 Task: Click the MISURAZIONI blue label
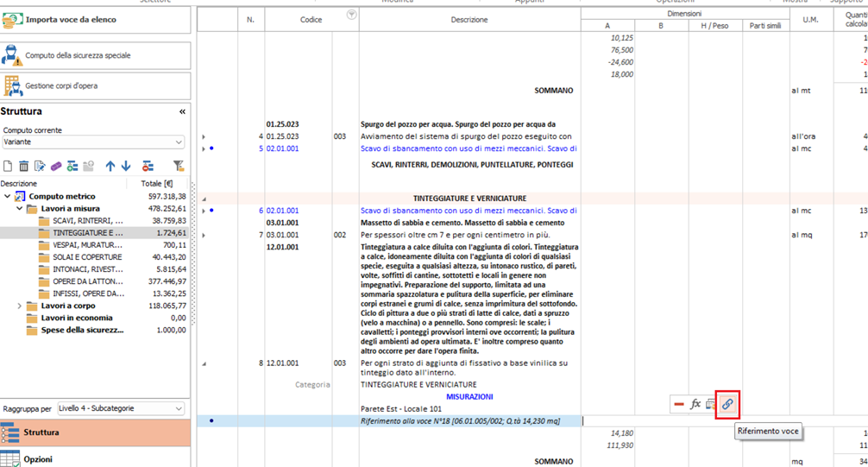469,396
